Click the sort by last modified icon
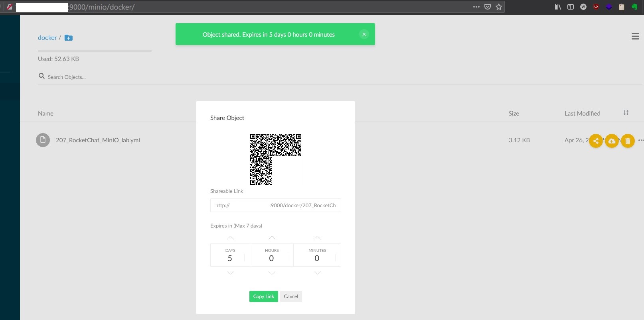644x320 pixels. (x=626, y=113)
